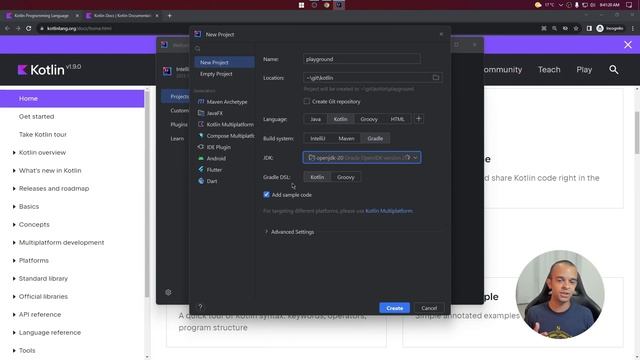This screenshot has width=640, height=360.
Task: Open Play in Kotlin site navigation
Action: (x=584, y=69)
